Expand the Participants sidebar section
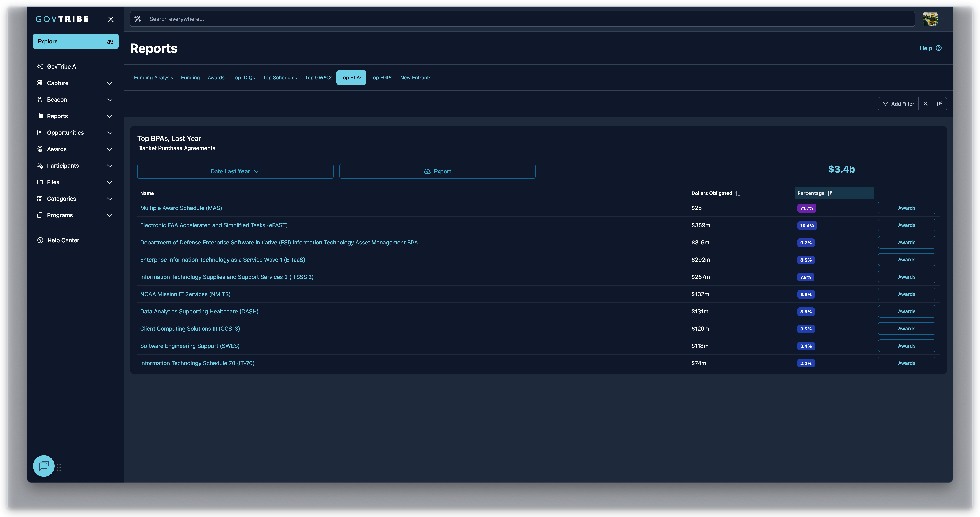Image resolution: width=980 pixels, height=517 pixels. click(x=110, y=166)
